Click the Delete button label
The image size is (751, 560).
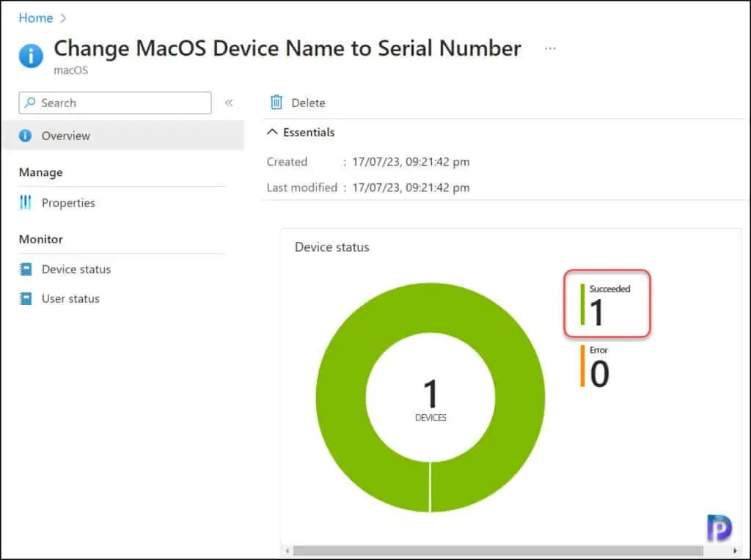[308, 103]
